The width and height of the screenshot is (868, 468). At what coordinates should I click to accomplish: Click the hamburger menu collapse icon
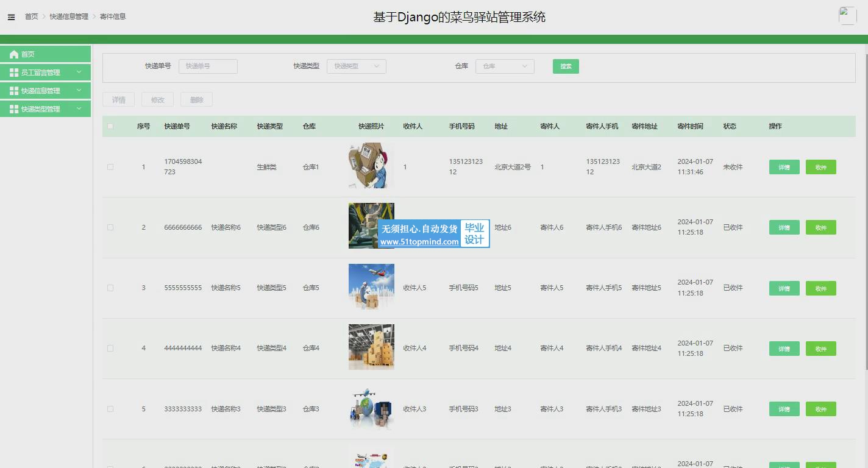point(11,17)
